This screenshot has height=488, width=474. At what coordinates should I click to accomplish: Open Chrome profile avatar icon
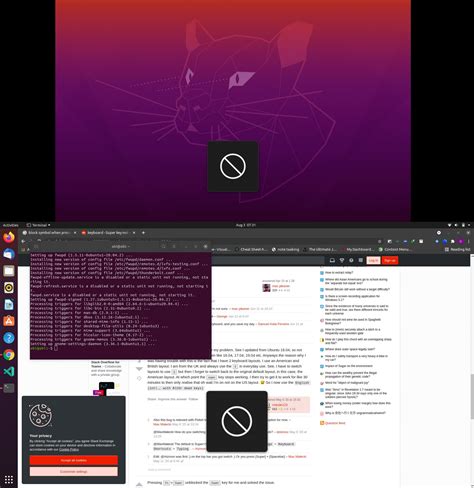pos(461,241)
